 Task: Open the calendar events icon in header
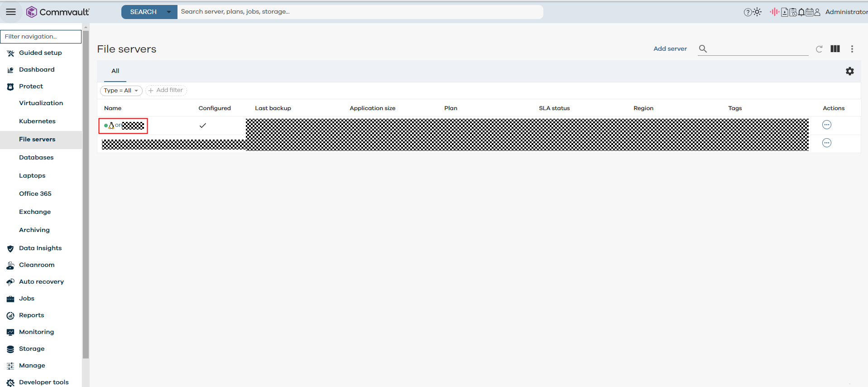point(810,12)
